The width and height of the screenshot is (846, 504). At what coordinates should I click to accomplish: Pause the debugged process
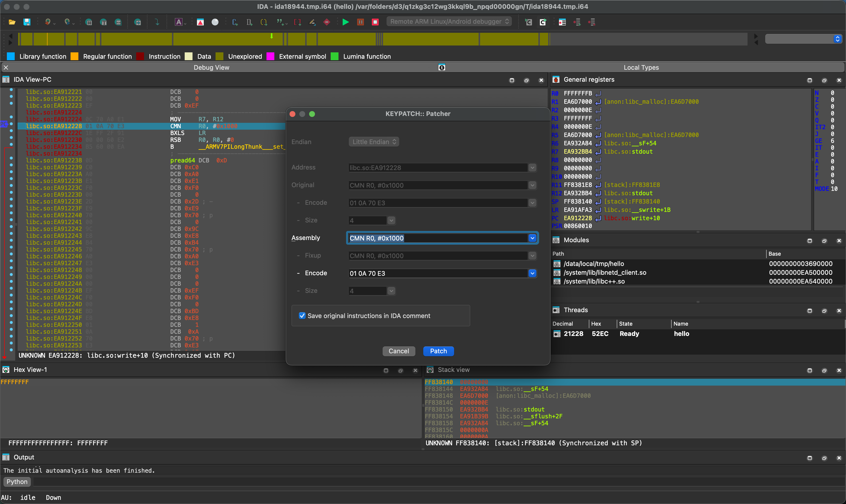point(360,22)
